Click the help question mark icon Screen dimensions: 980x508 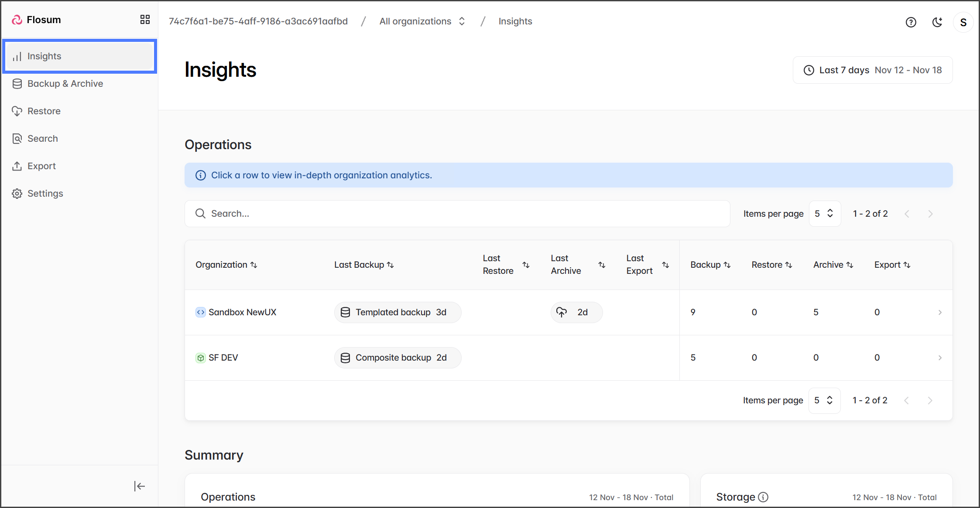point(911,22)
